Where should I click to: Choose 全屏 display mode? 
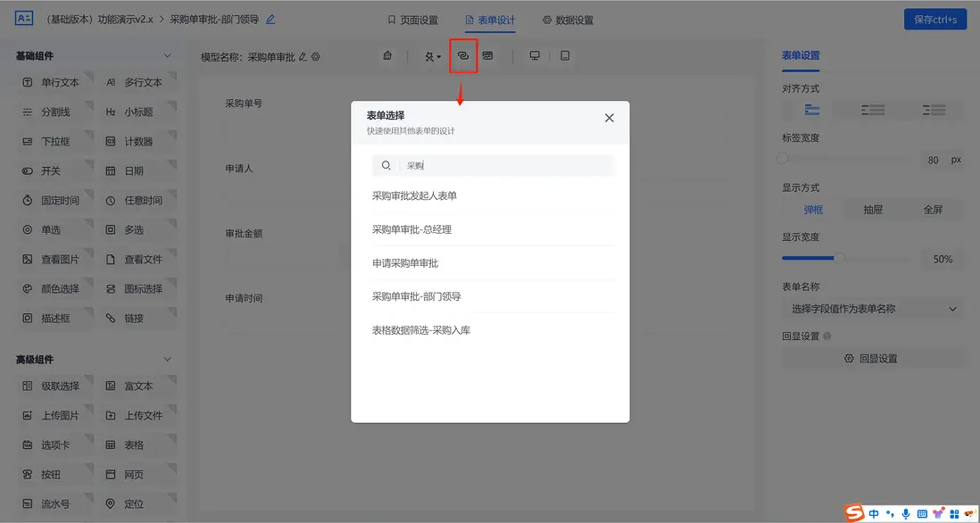coord(934,209)
